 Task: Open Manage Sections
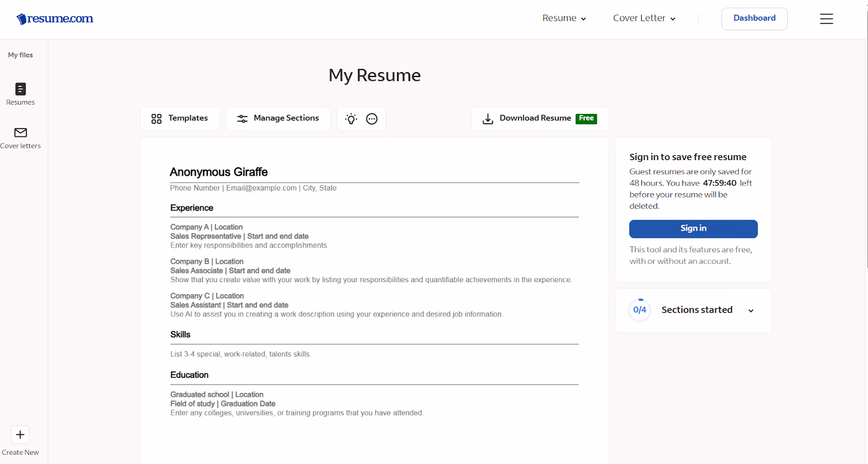278,118
